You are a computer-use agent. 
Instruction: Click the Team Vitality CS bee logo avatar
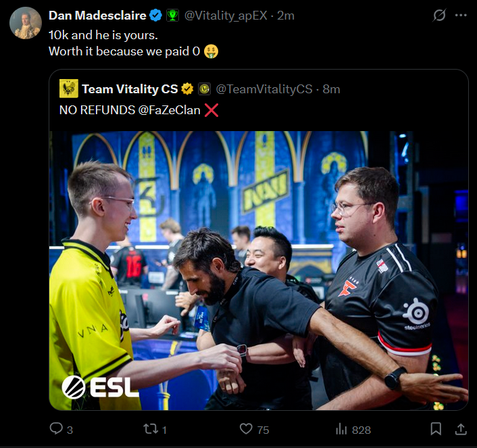tap(69, 89)
